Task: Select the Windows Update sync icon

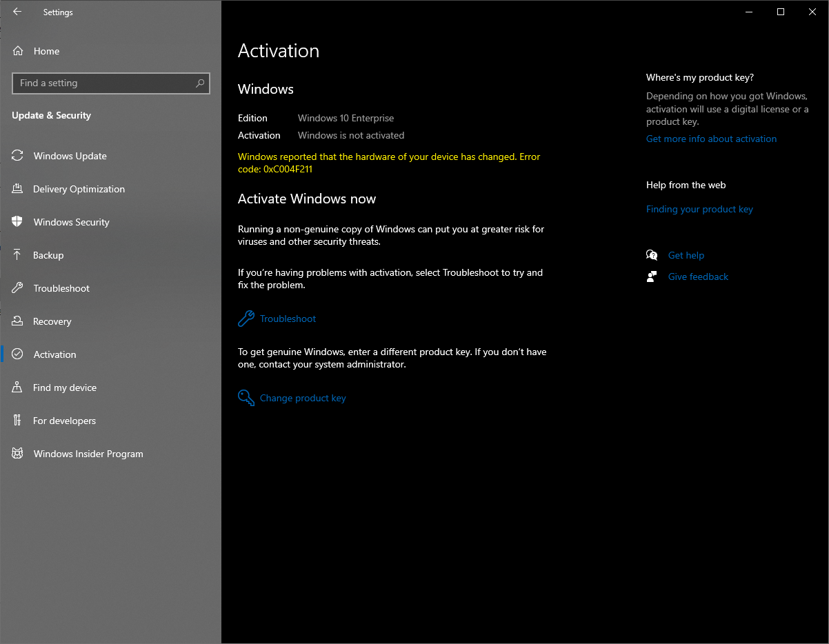Action: point(18,156)
